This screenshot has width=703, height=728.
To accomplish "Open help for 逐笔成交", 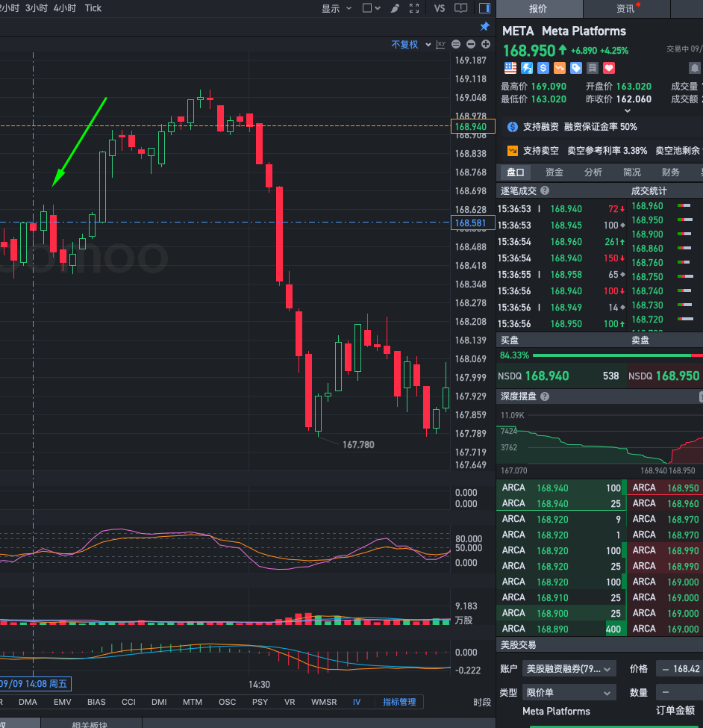I will [545, 190].
